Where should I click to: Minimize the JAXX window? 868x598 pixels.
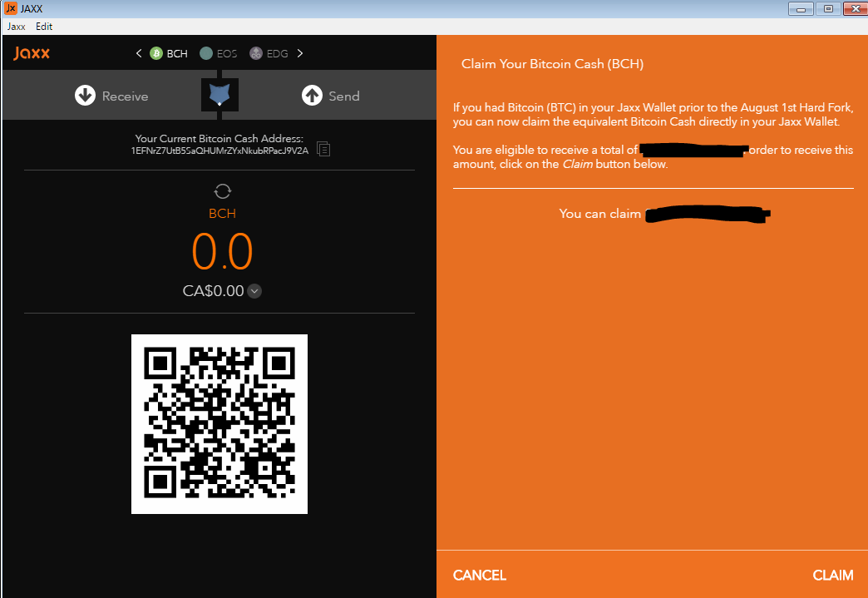(x=801, y=9)
